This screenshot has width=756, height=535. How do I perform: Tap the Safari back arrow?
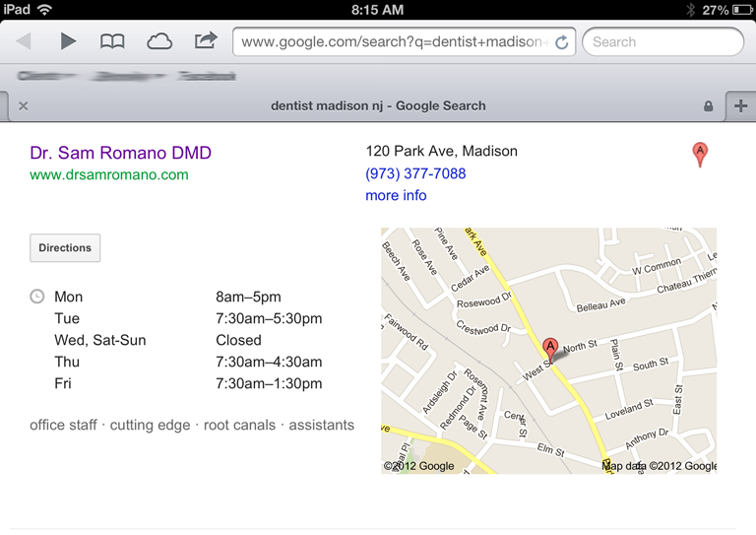tap(24, 41)
